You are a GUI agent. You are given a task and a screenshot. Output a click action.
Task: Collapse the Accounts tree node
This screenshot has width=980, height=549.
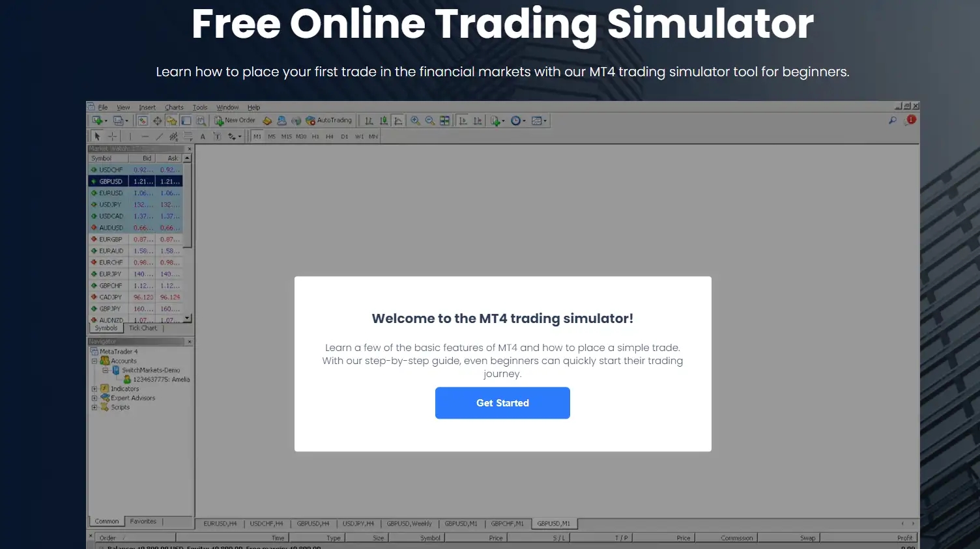pyautogui.click(x=94, y=361)
